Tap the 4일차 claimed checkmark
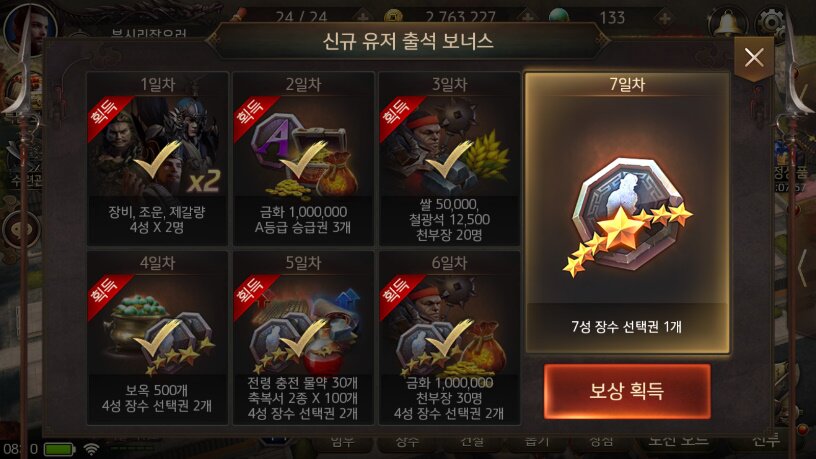 (157, 339)
